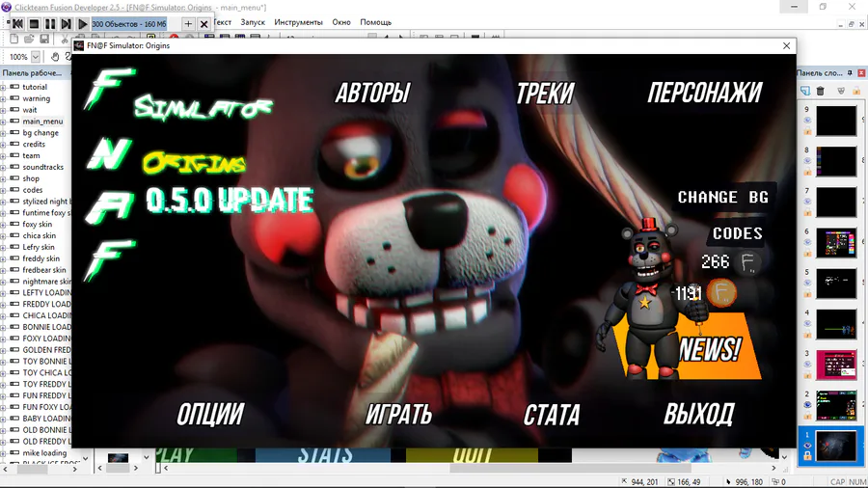This screenshot has height=488, width=868.
Task: Open the Запуск menu
Action: tap(253, 22)
